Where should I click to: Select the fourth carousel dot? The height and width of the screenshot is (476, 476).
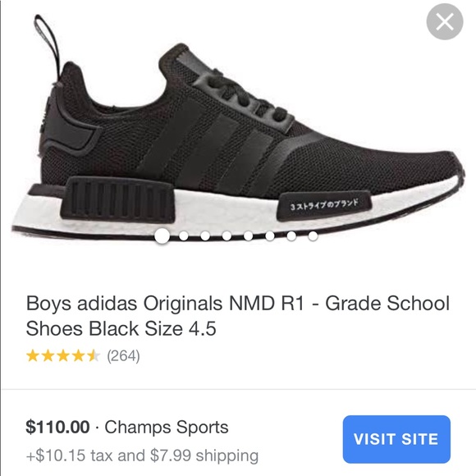227,236
